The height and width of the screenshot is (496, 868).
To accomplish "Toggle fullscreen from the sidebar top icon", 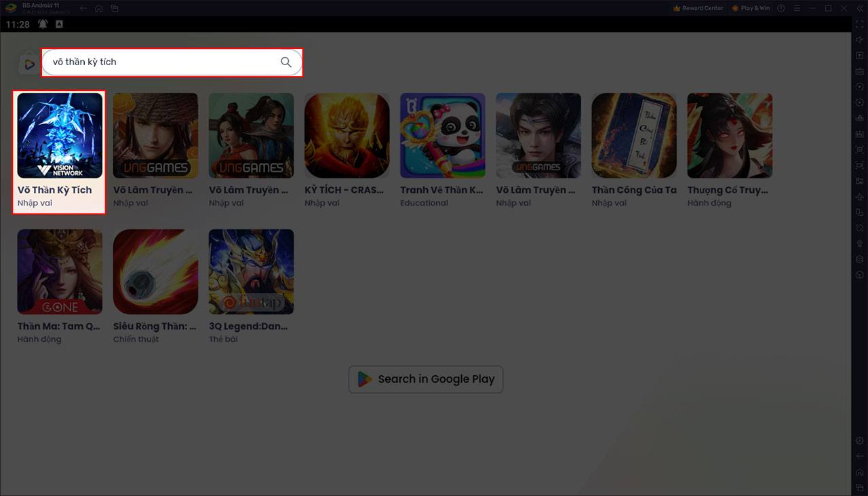I will pyautogui.click(x=859, y=24).
